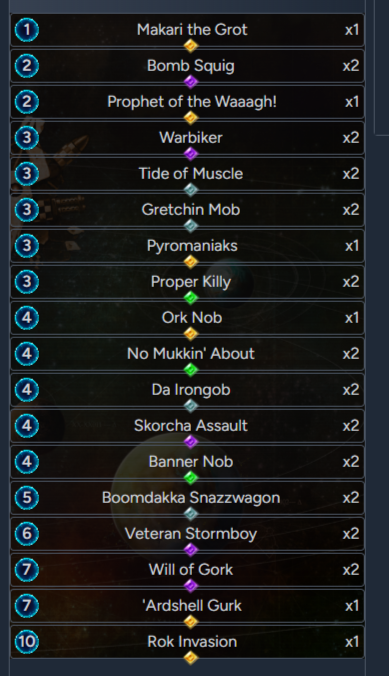This screenshot has width=389, height=676.
Task: Click the x1 count on Pyromaniaks
Action: [352, 246]
